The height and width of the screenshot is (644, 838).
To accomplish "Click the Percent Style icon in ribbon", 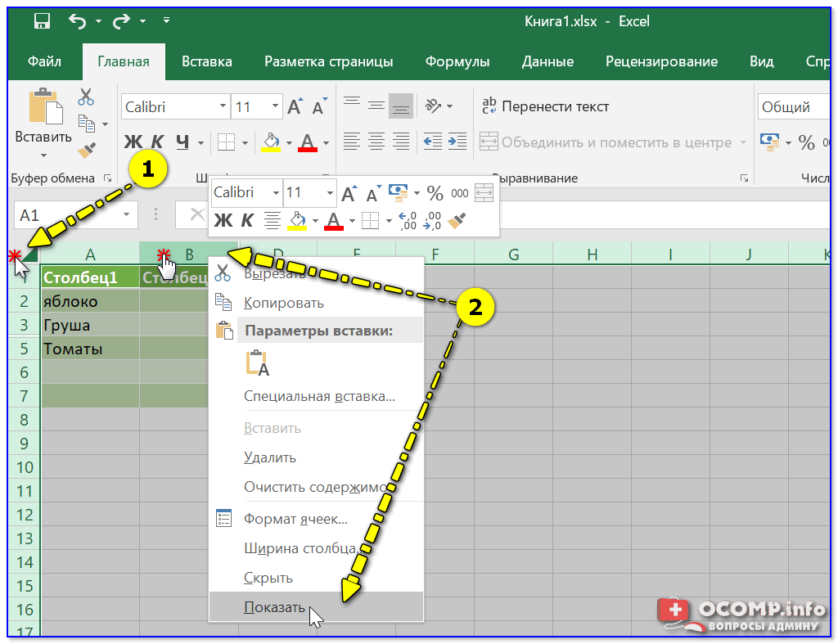I will pos(806,142).
